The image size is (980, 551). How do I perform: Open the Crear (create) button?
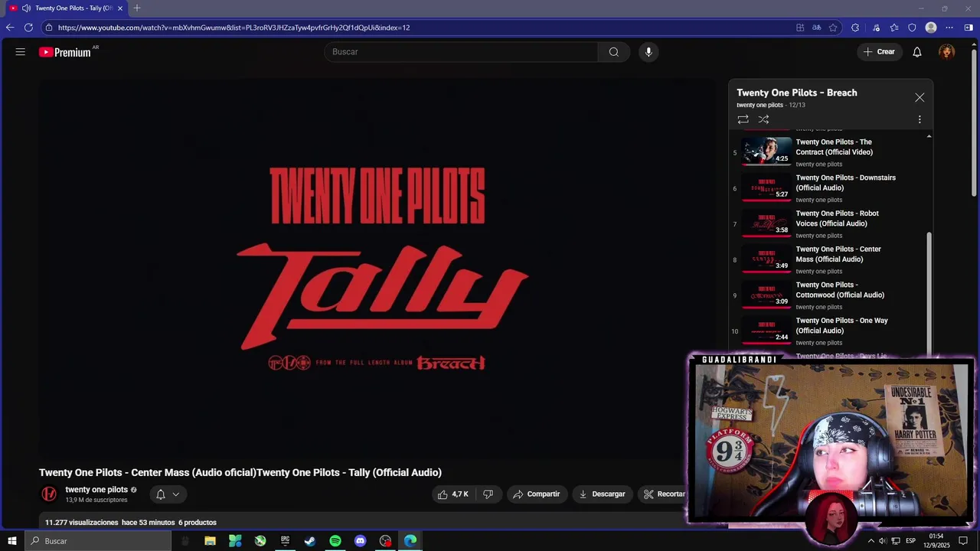pos(879,52)
